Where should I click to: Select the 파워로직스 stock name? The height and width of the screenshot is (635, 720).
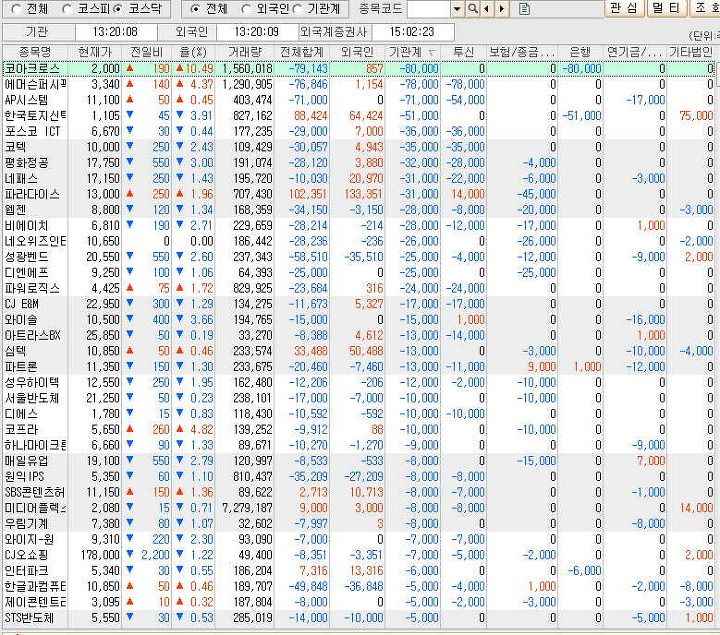click(x=32, y=288)
